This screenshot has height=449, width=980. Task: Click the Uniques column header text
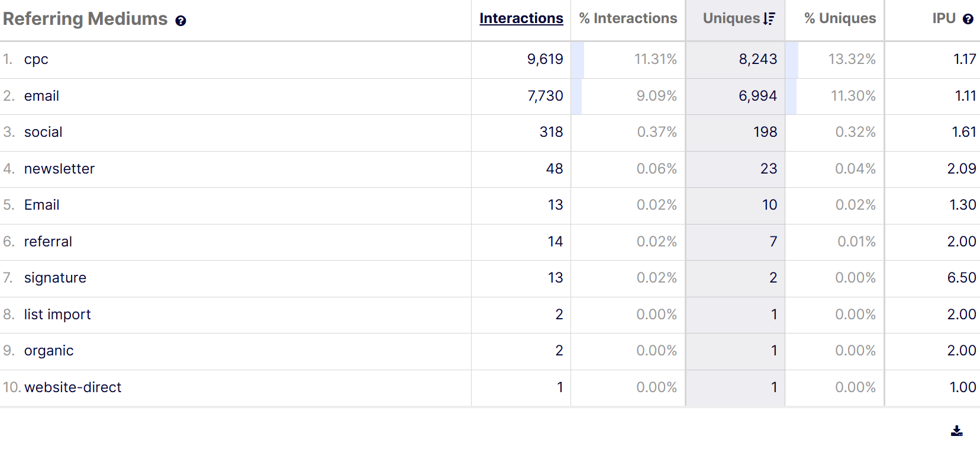731,18
